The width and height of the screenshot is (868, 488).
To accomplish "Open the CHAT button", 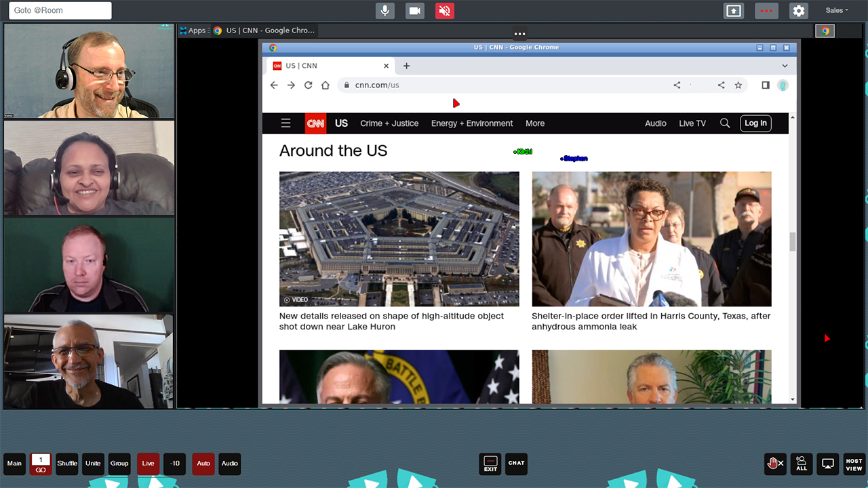I will tap(517, 464).
